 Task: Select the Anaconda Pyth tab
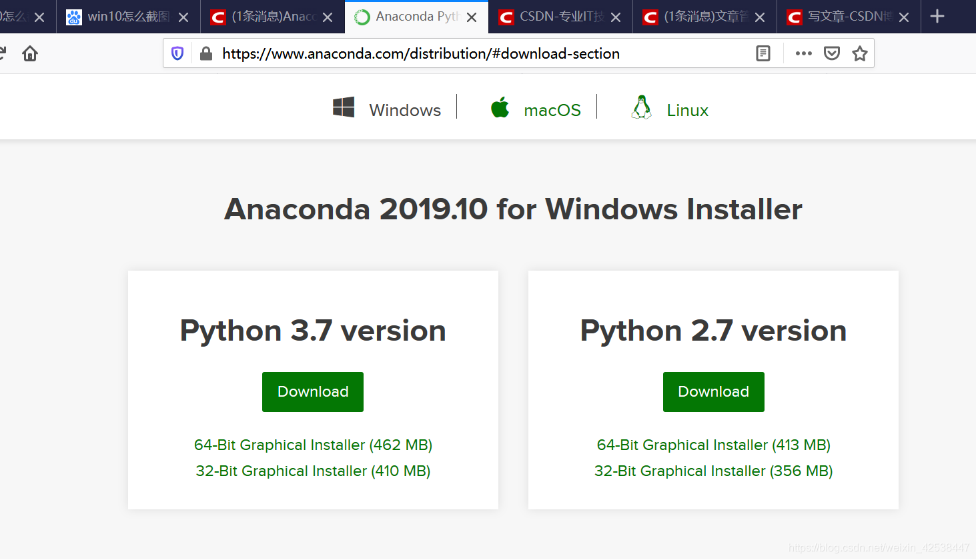coord(416,17)
